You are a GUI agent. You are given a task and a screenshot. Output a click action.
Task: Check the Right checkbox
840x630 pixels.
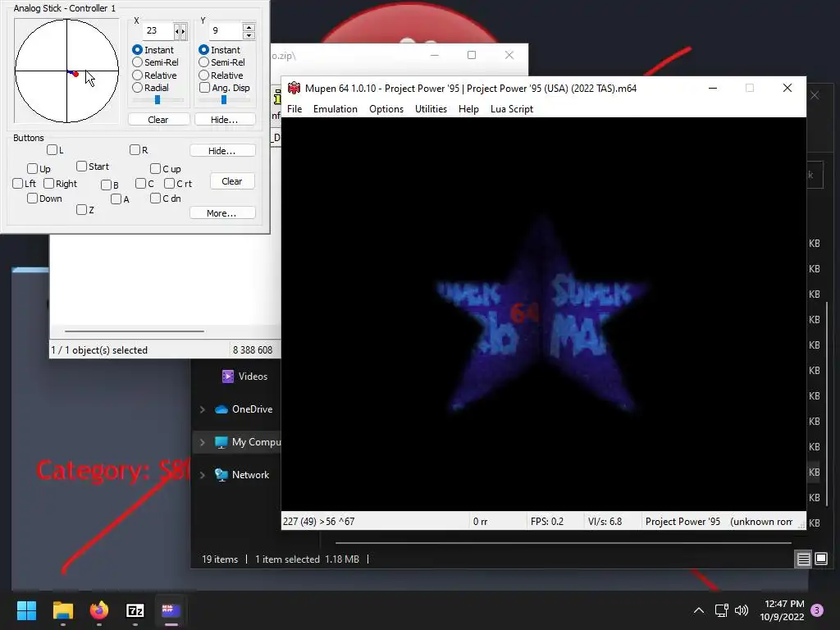pyautogui.click(x=48, y=183)
